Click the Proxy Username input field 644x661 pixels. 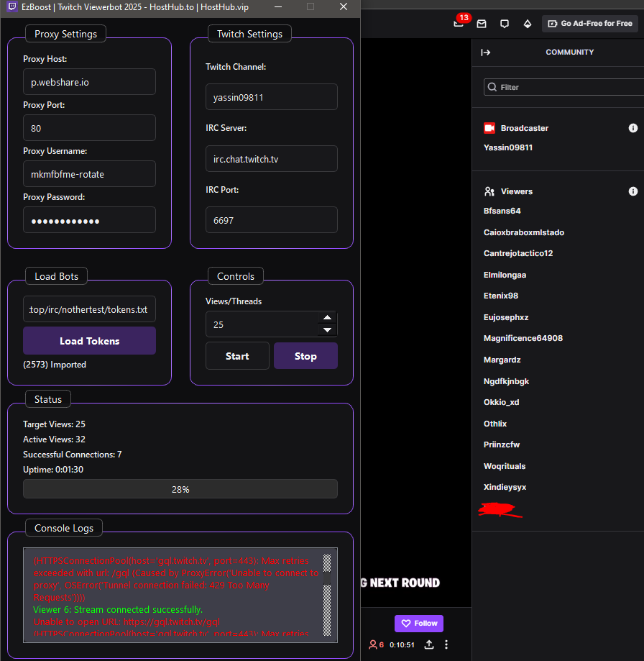[x=89, y=173]
